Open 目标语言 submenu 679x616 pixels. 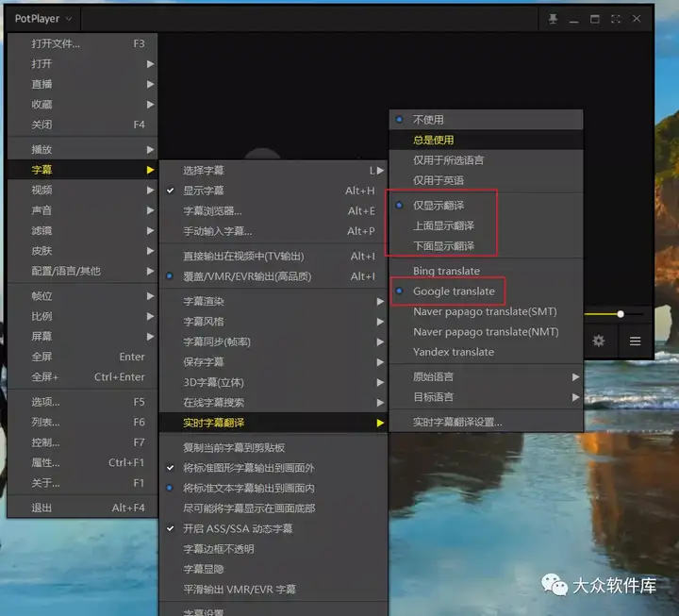point(486,397)
